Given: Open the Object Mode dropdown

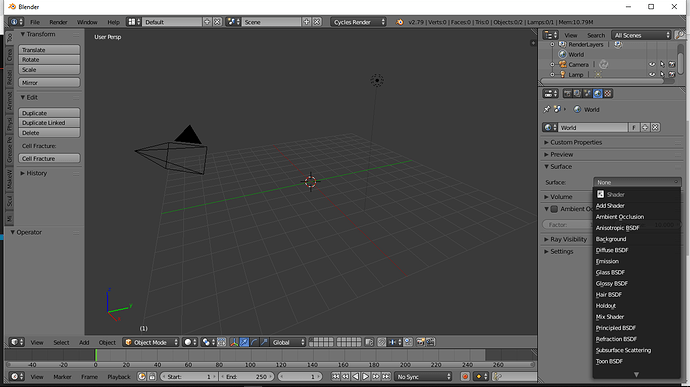Looking at the screenshot, I should (151, 342).
